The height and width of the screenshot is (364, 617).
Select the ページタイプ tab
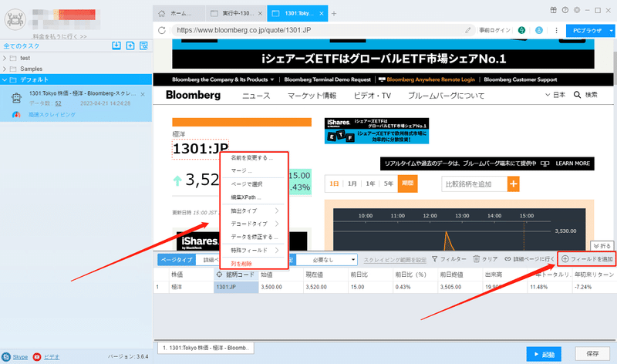177,260
